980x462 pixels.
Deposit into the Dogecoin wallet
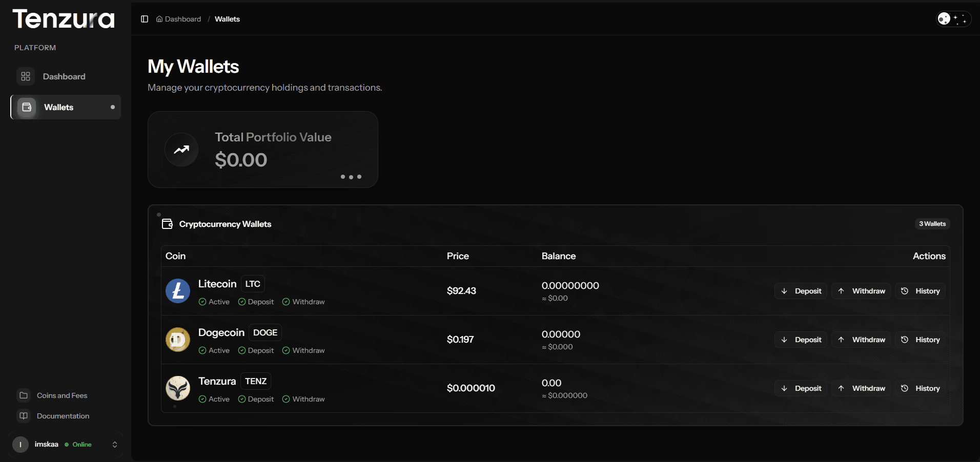(801, 340)
